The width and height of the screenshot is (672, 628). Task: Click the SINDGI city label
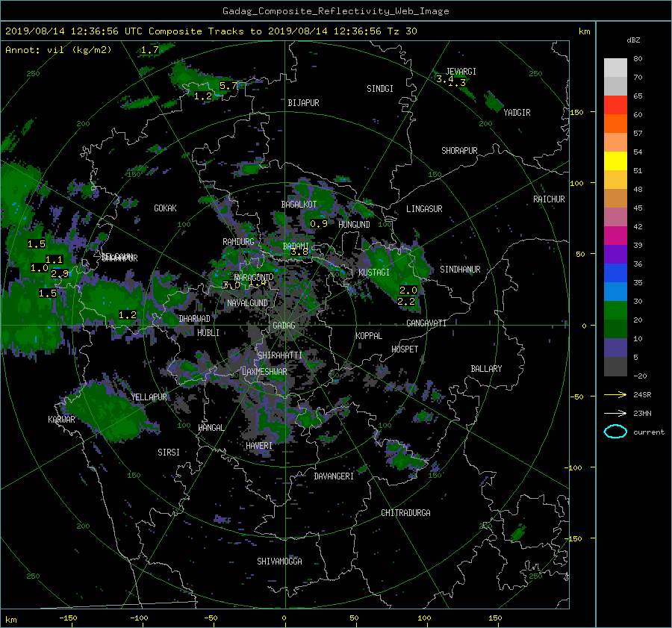tap(380, 89)
